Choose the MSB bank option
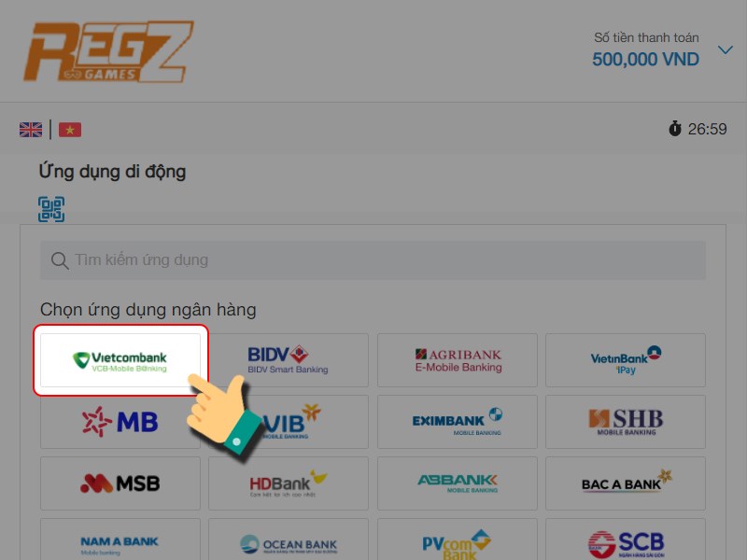Image resolution: width=747 pixels, height=560 pixels. point(120,483)
